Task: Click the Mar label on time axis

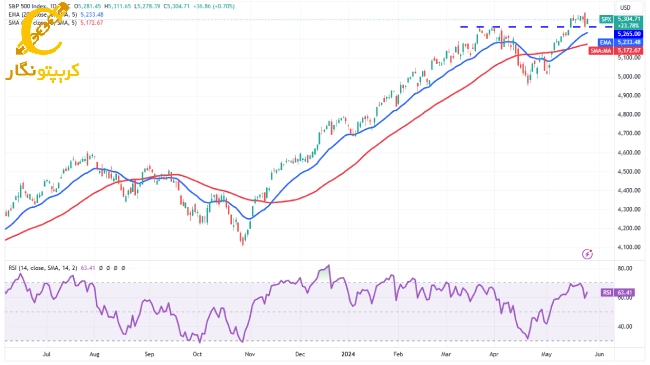Action: pos(446,354)
